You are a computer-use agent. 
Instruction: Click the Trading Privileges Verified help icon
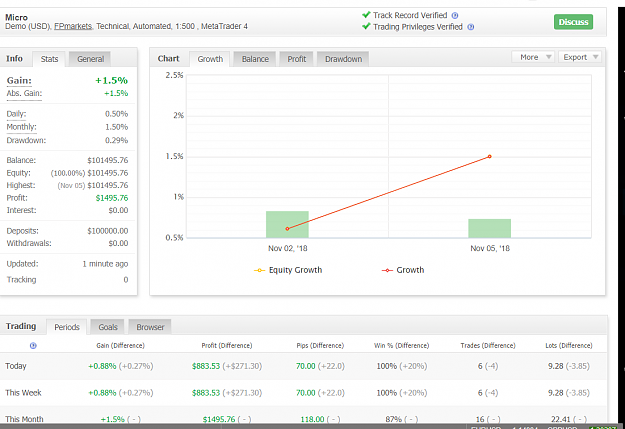click(470, 27)
